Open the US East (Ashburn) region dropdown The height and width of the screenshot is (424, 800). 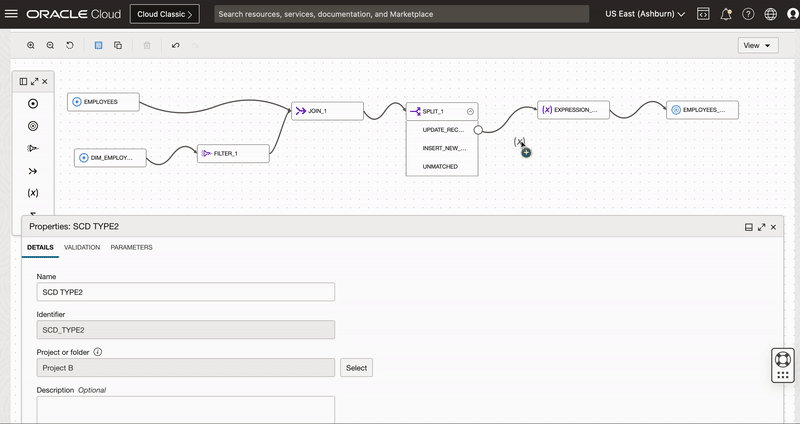click(x=645, y=14)
